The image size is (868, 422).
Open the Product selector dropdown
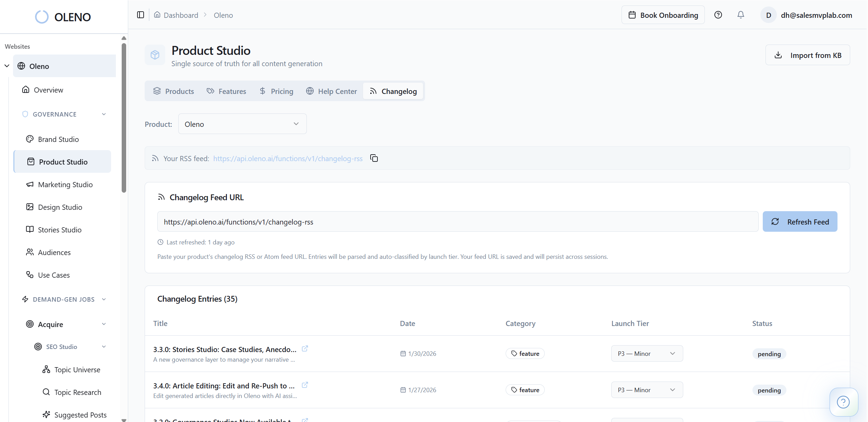tap(242, 124)
